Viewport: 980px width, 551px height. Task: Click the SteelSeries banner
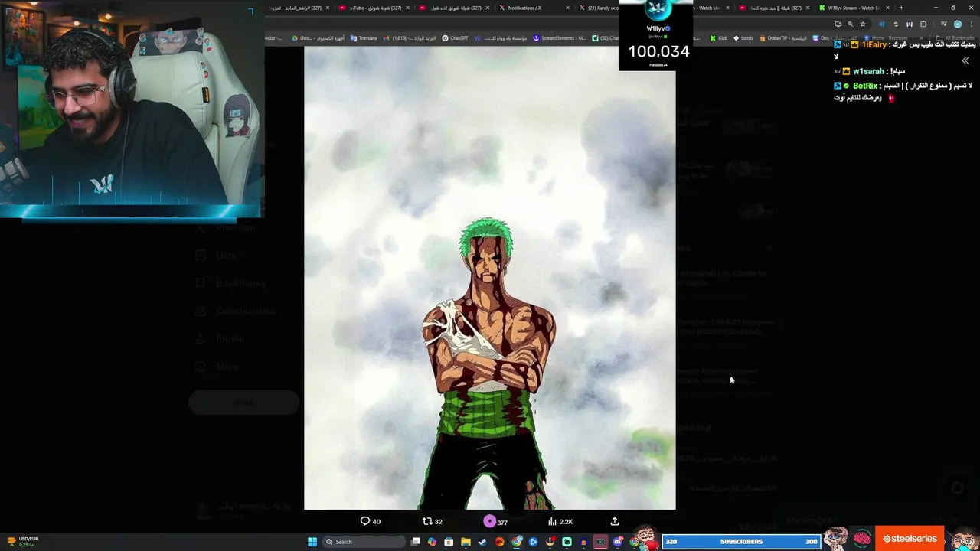910,539
